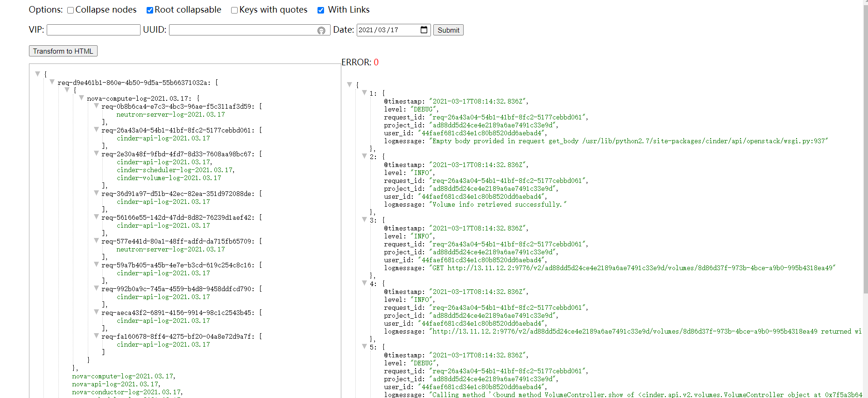
Task: Click the ERROR count value 0
Action: 376,63
